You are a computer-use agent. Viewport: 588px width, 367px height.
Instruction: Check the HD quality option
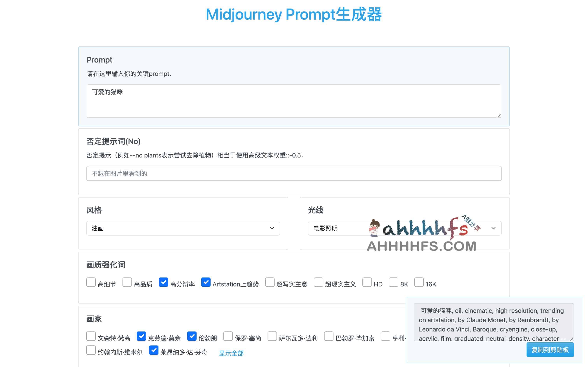tap(367, 282)
